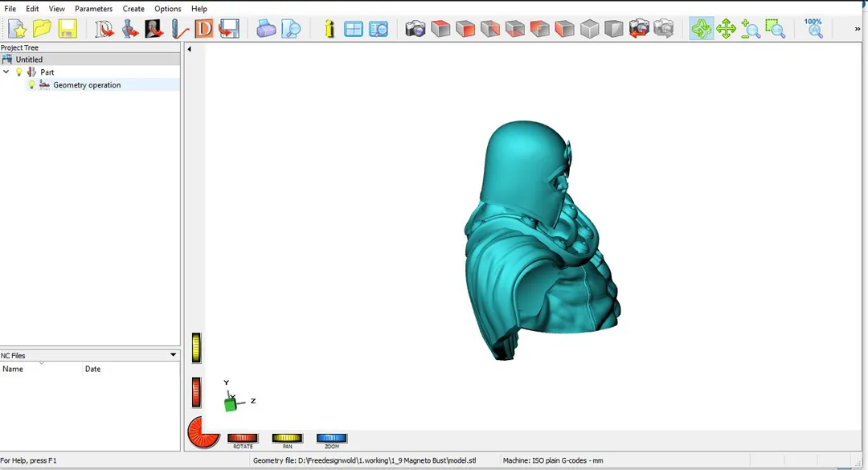
Task: Click the greyed-out camera icon
Action: pos(664,29)
